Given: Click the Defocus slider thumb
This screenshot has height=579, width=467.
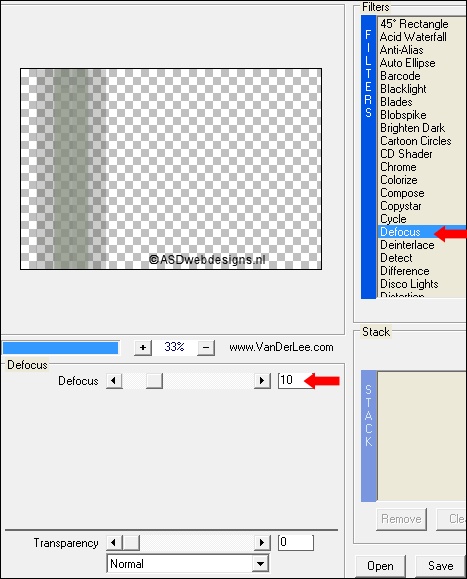Looking at the screenshot, I should [x=154, y=381].
